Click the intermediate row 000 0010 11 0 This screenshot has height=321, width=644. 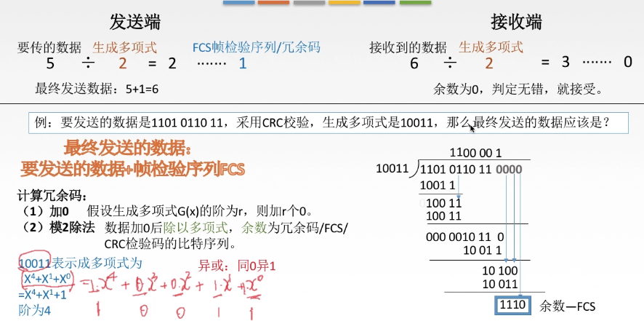click(x=464, y=237)
